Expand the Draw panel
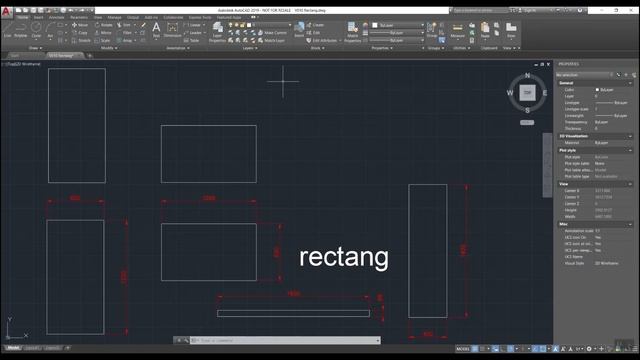This screenshot has height=360, width=640. click(x=35, y=48)
